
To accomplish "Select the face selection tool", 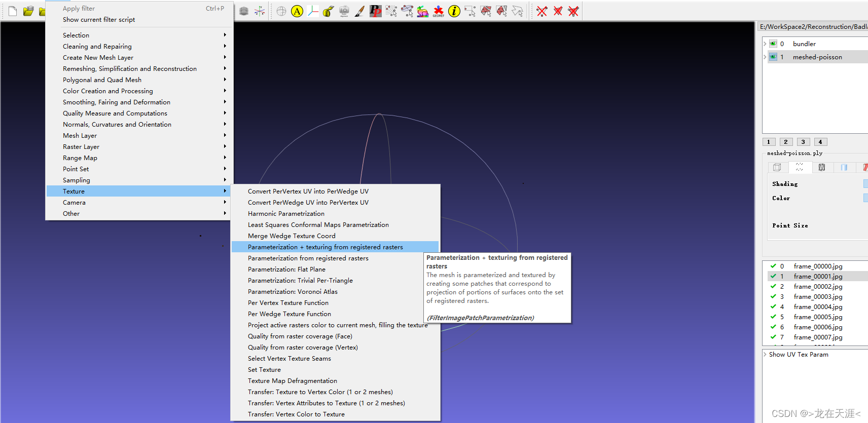I will click(486, 11).
